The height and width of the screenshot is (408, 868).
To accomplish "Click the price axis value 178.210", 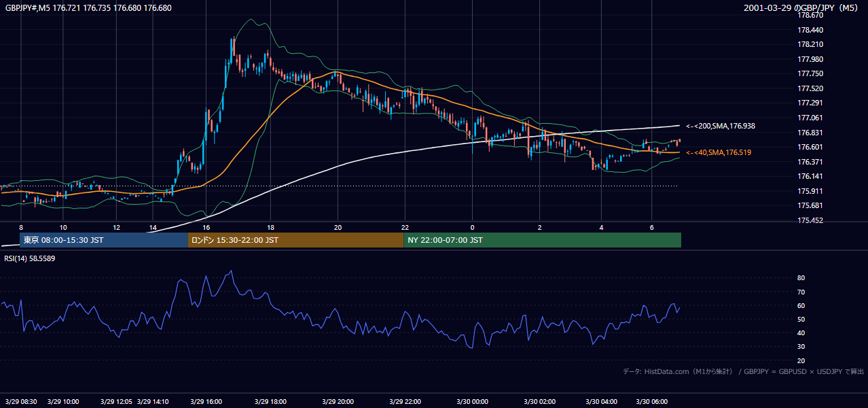I will pos(810,45).
